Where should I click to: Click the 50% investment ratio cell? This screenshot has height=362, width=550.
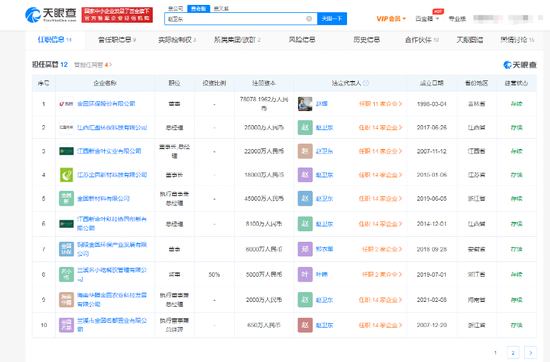214,275
